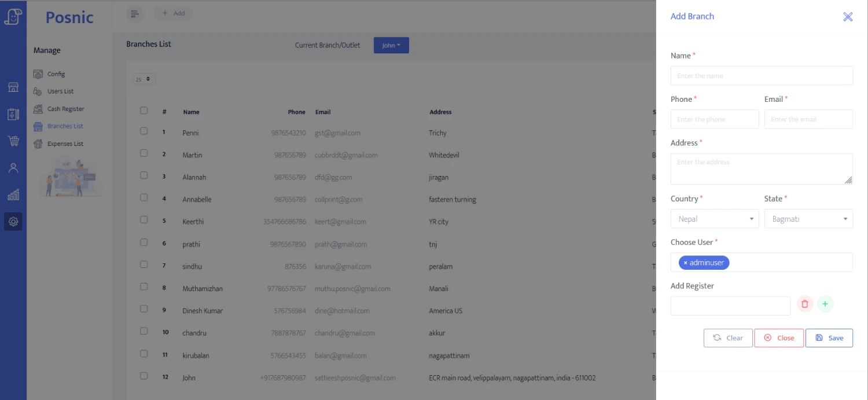Open the user profile sidebar icon

[13, 168]
